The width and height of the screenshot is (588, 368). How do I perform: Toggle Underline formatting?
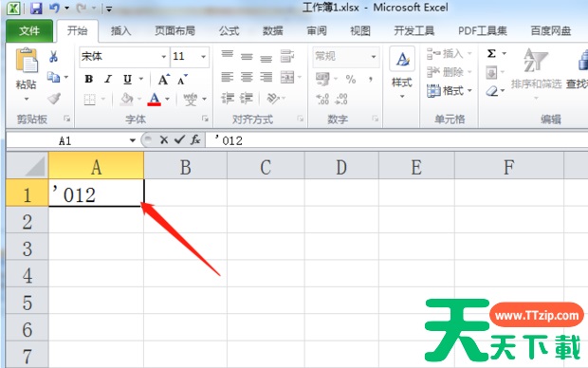[127, 79]
